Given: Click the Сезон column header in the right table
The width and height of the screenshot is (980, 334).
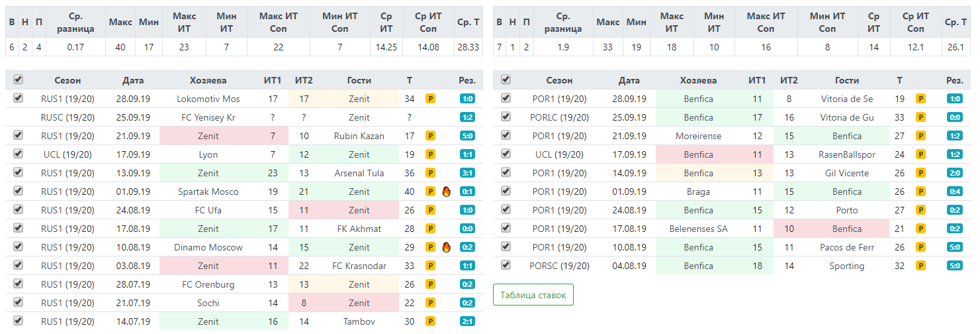Looking at the screenshot, I should coord(560,80).
